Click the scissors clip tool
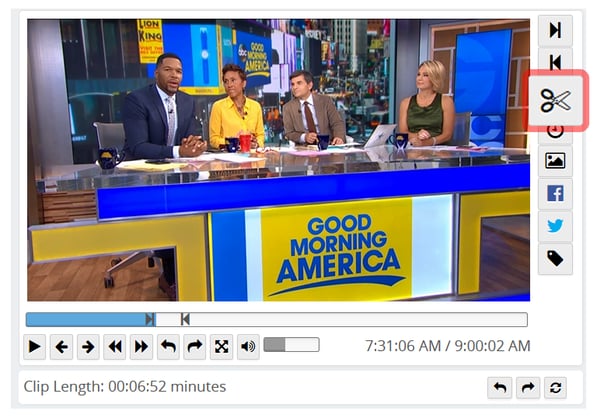Screen dimensions: 597x418 pos(556,101)
